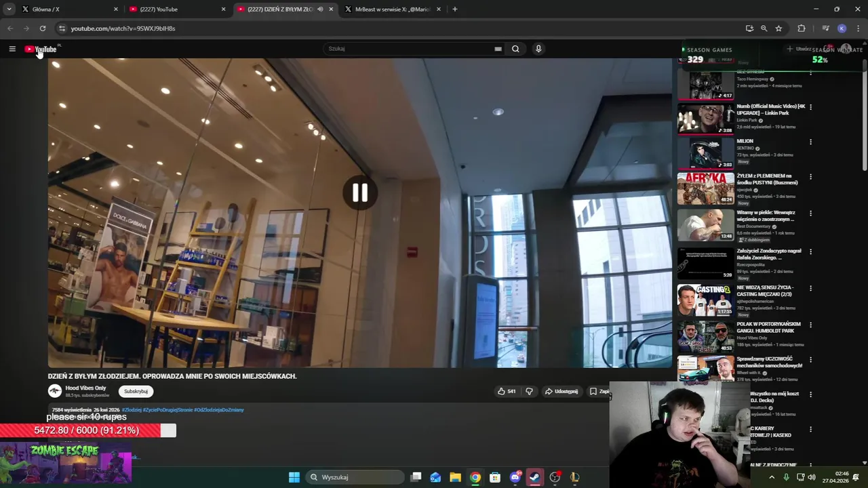Screen dimensions: 868x488
Task: Open the tab search dropdown arrow
Action: (x=9, y=9)
